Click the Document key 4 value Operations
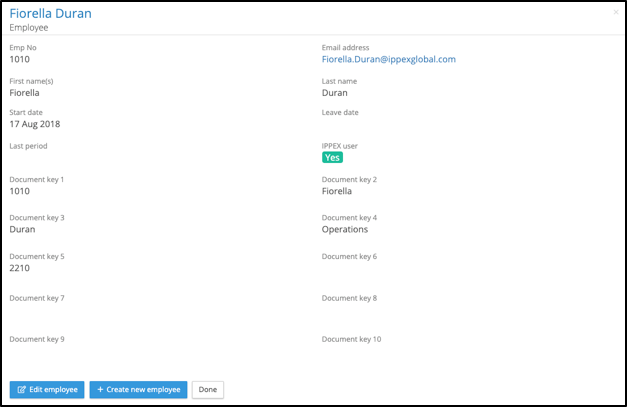Viewport: 627px width, 407px height. [345, 229]
